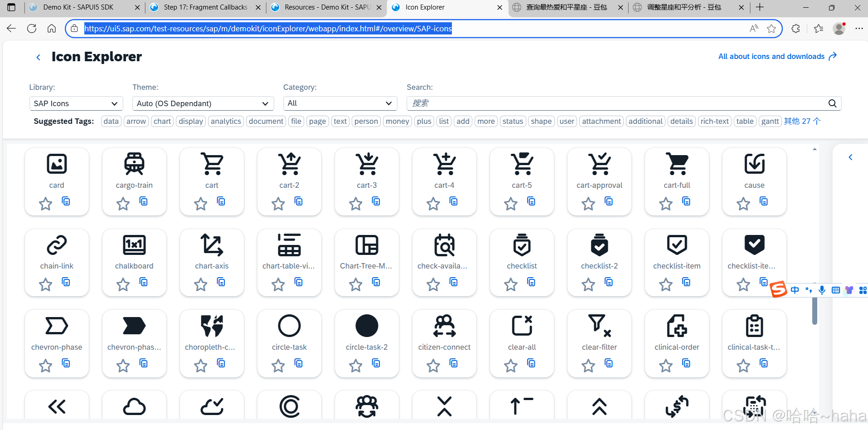The height and width of the screenshot is (430, 868).
Task: Add this page to browser favorites
Action: click(771, 29)
